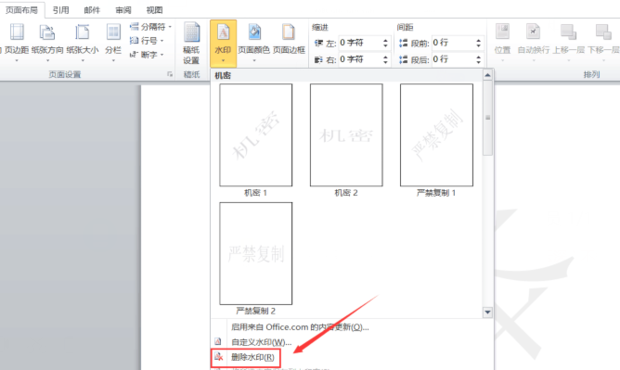
Task: Click the 自动换行 wrap text button
Action: 533,43
